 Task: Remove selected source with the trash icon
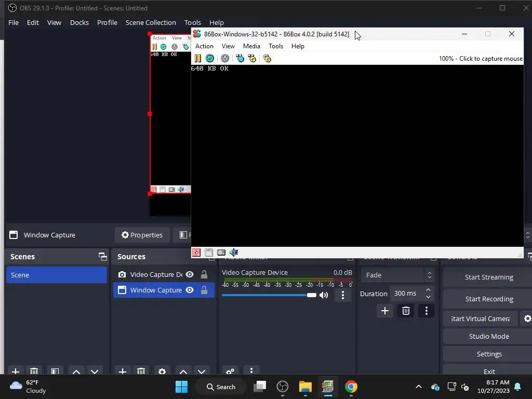pyautogui.click(x=141, y=371)
